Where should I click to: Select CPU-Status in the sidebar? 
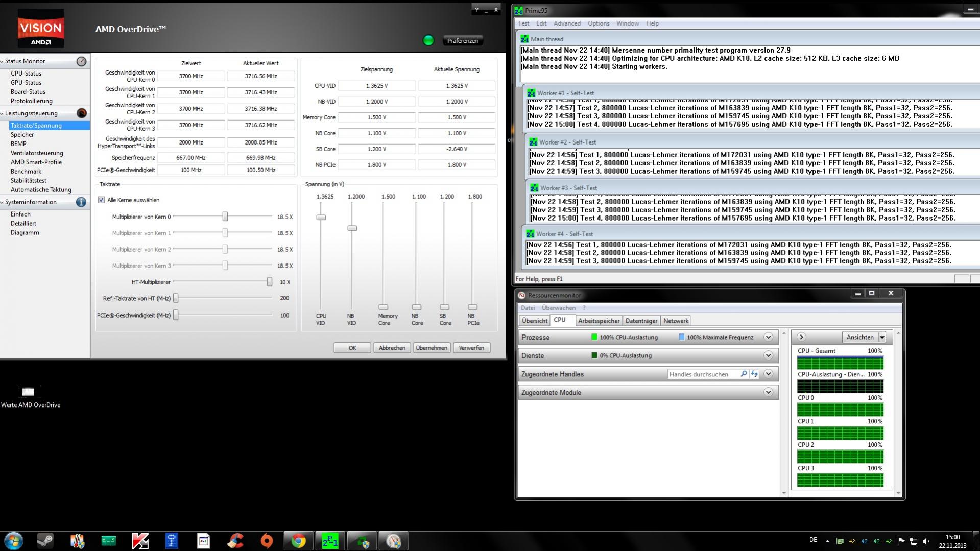click(26, 74)
